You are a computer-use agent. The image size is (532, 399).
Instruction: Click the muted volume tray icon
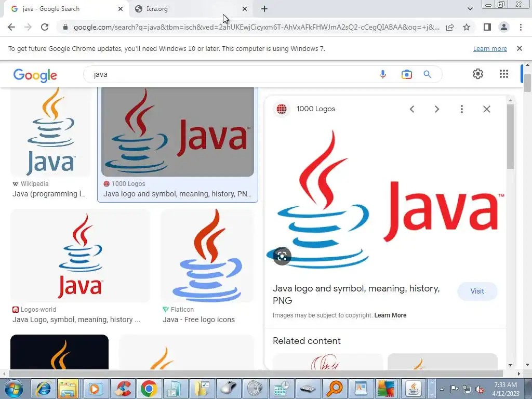click(480, 390)
